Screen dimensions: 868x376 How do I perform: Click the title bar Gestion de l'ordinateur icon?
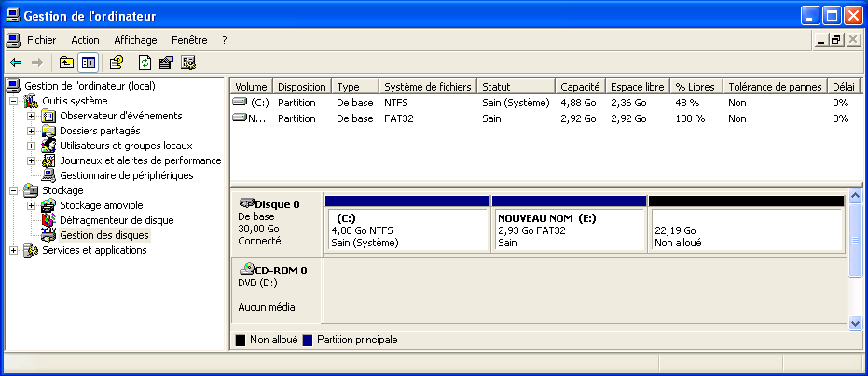pyautogui.click(x=13, y=16)
